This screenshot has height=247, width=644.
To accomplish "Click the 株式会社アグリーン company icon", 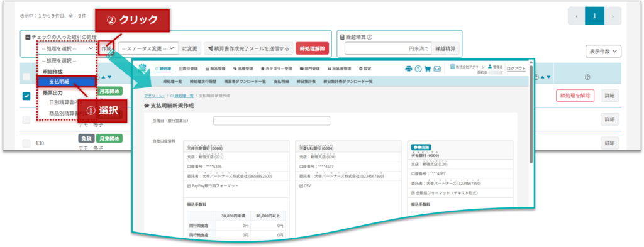I will pos(453,67).
